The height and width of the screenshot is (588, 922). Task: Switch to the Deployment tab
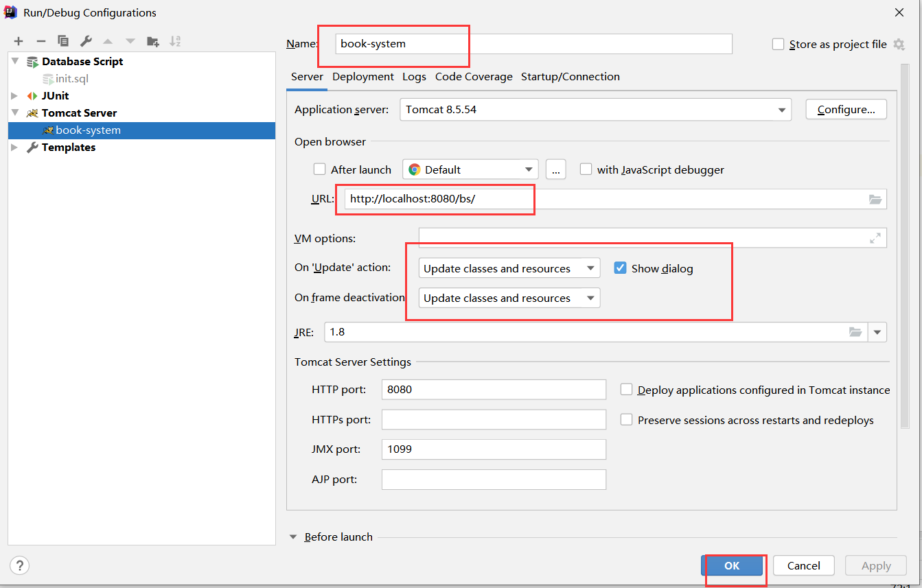point(363,77)
